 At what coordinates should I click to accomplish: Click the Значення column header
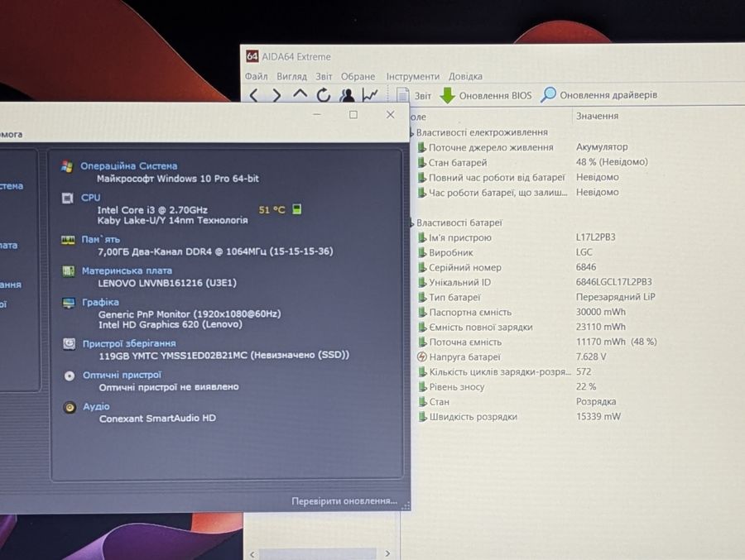pyautogui.click(x=597, y=116)
